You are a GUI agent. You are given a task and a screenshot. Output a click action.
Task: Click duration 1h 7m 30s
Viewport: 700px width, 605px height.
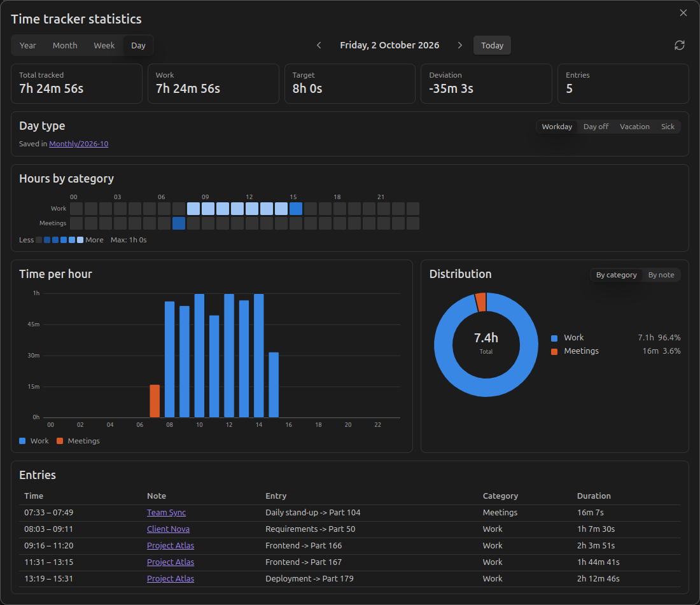(596, 529)
